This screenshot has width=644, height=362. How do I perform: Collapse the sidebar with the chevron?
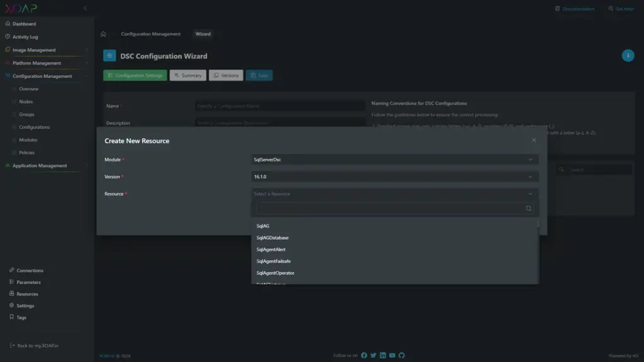tap(85, 8)
